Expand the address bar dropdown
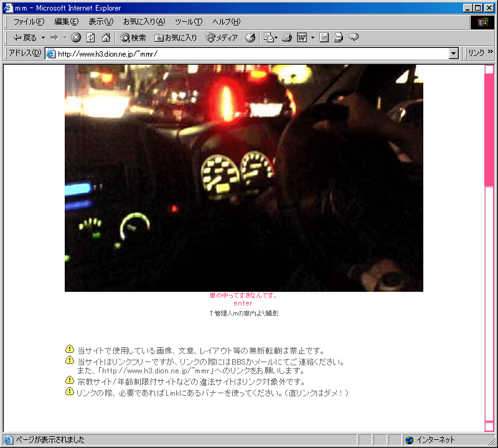 (454, 54)
